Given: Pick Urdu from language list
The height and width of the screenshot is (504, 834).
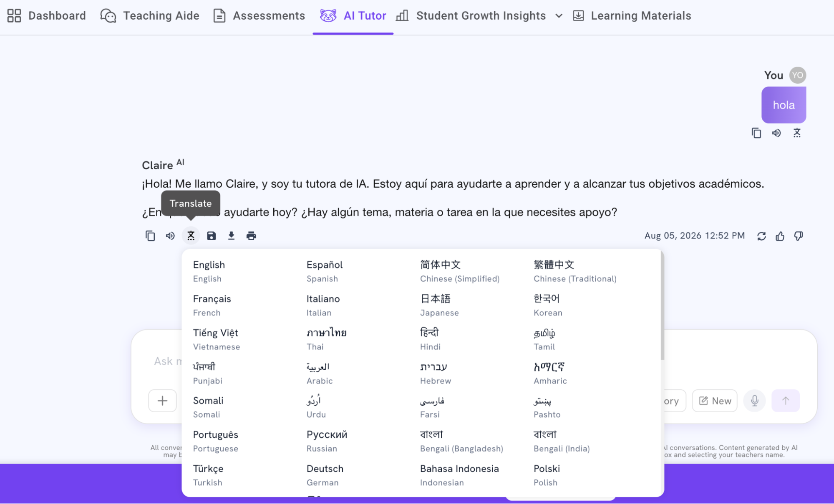Looking at the screenshot, I should (x=316, y=407).
